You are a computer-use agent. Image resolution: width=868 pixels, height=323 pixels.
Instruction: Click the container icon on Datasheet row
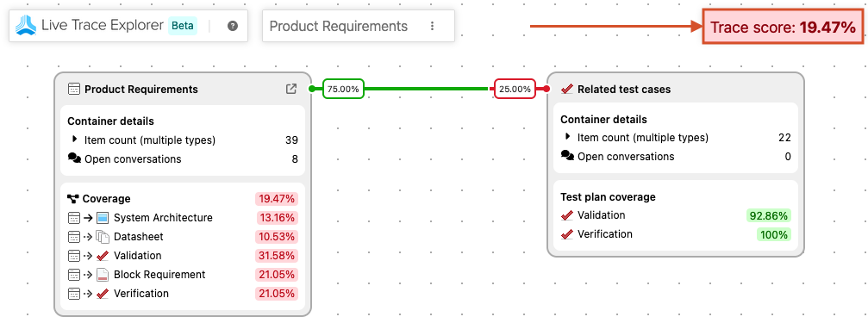click(73, 237)
